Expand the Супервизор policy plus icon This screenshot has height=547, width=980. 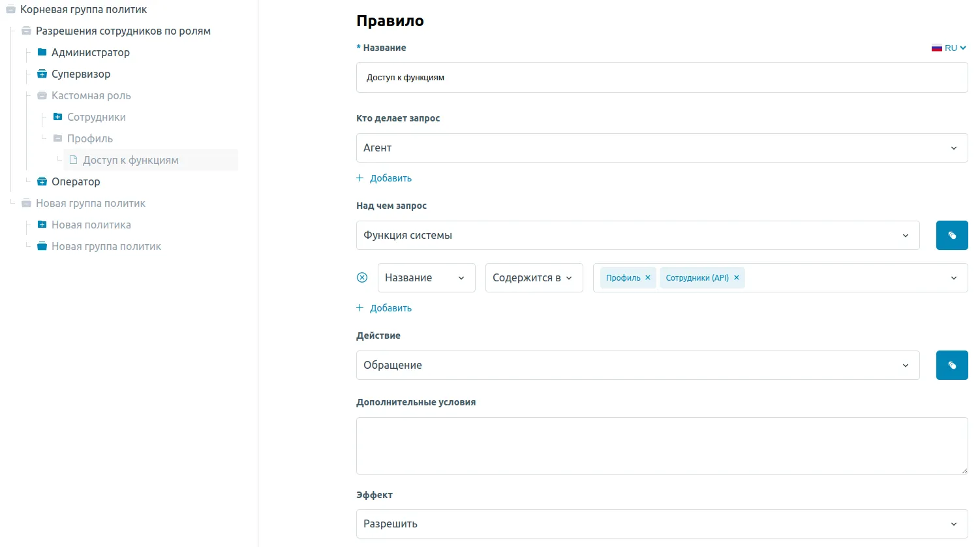tap(42, 74)
